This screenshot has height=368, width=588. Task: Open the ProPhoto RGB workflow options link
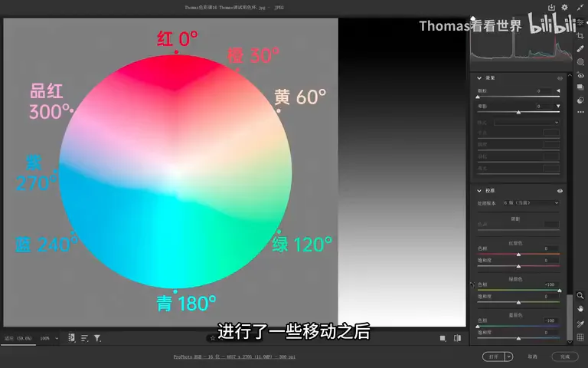click(x=234, y=356)
